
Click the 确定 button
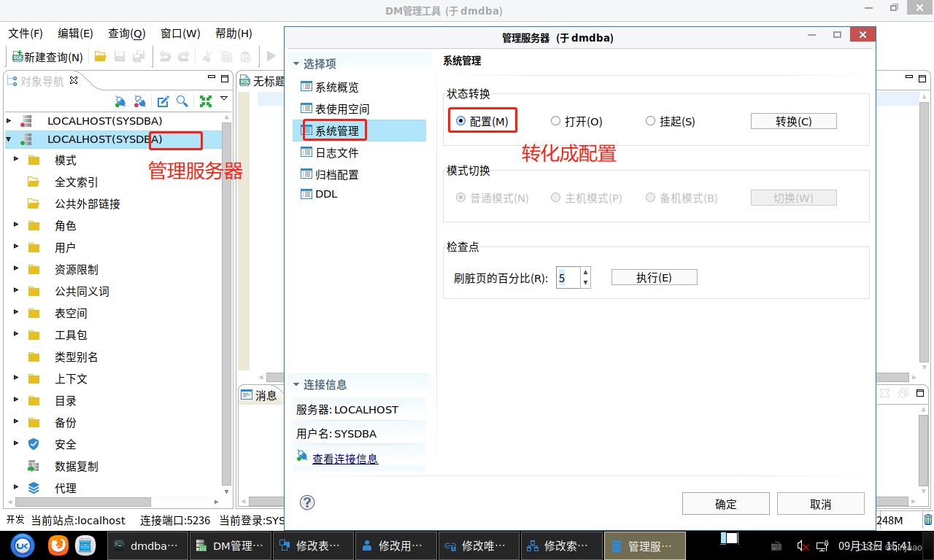click(x=726, y=504)
